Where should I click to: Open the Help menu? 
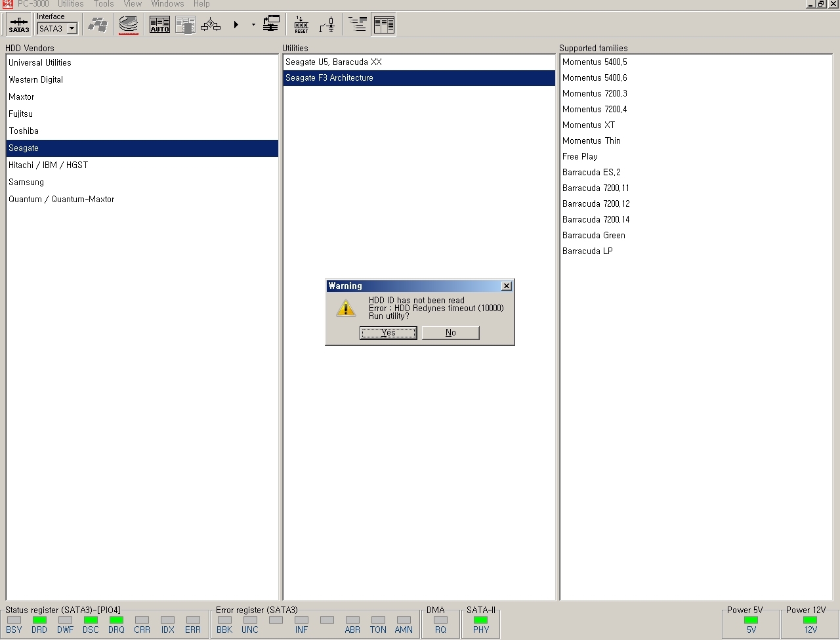201,4
